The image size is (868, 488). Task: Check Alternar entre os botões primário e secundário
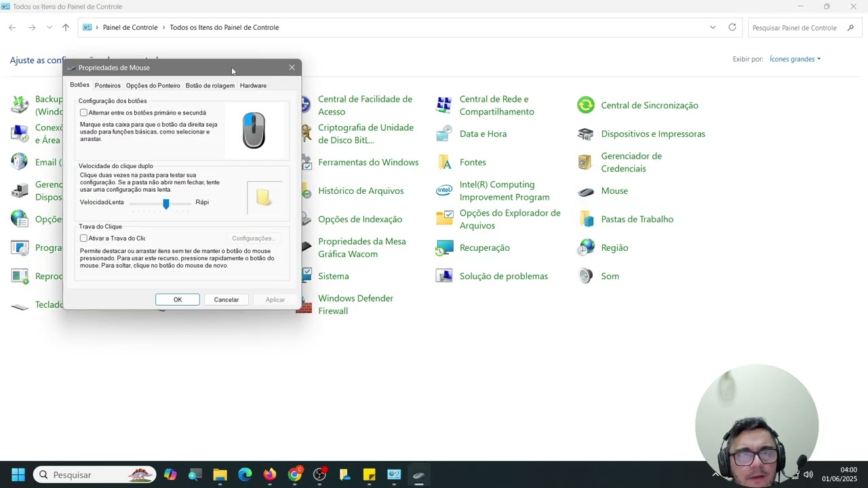pos(83,113)
